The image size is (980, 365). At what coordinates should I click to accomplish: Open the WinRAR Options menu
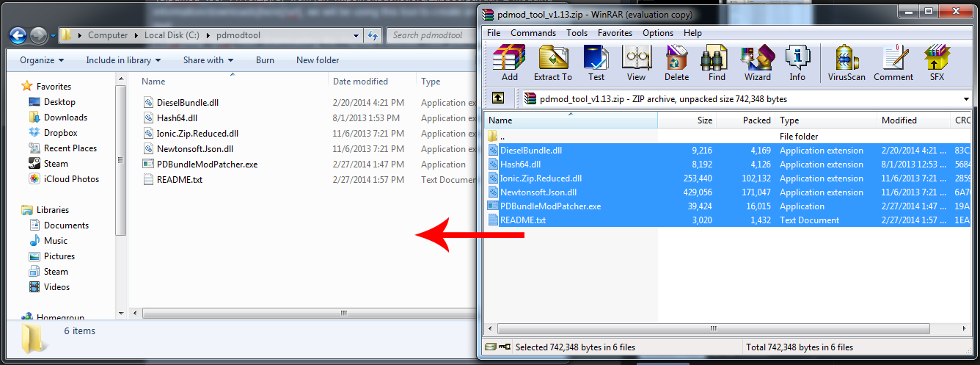click(x=658, y=33)
